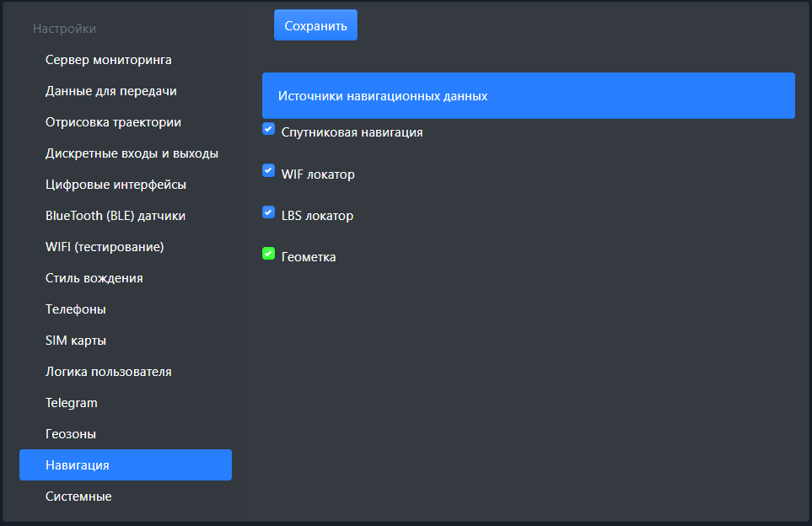The height and width of the screenshot is (526, 812).
Task: Open Telegram settings page
Action: 72,403
